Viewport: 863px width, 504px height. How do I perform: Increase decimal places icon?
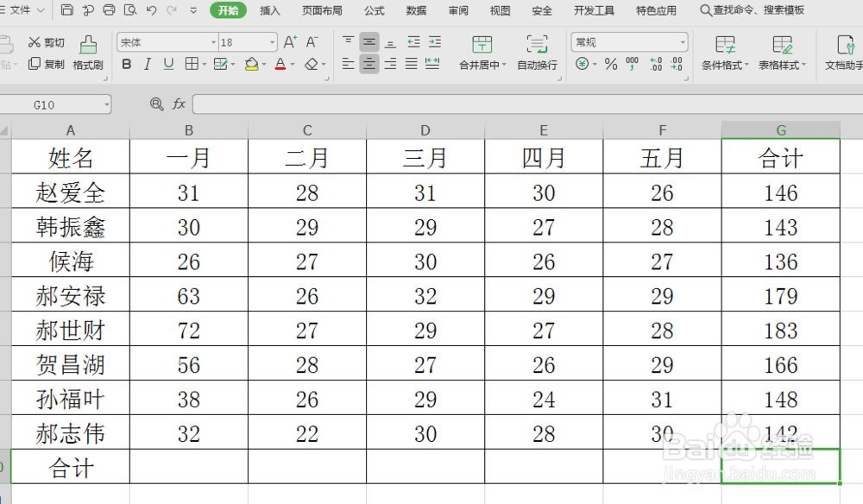(x=656, y=64)
